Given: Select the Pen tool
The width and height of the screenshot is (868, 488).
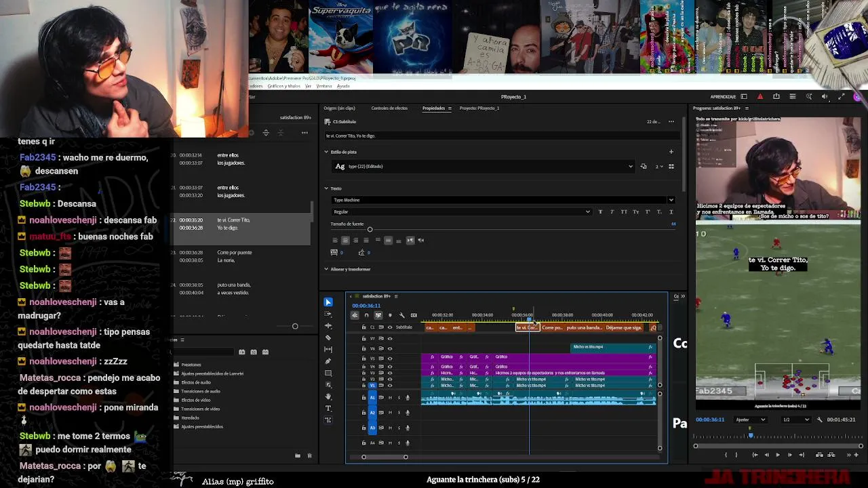Looking at the screenshot, I should pyautogui.click(x=328, y=361).
